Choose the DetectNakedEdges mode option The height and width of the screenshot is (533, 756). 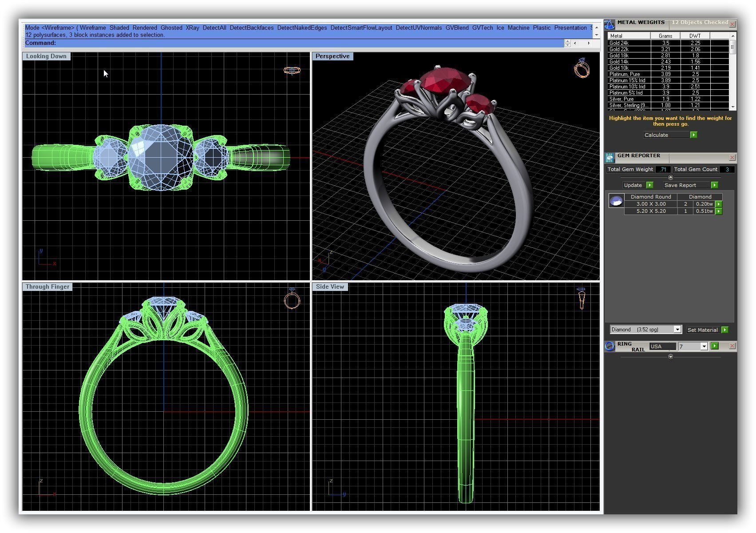coord(302,28)
